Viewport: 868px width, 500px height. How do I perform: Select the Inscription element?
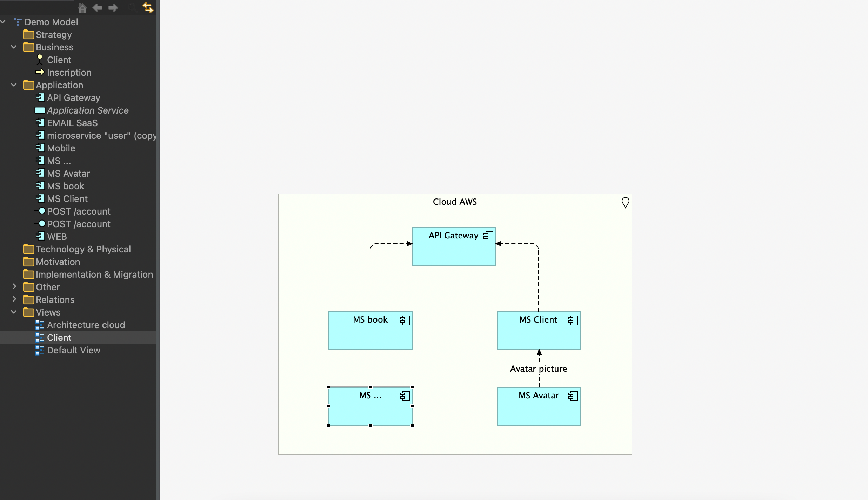[x=69, y=72]
